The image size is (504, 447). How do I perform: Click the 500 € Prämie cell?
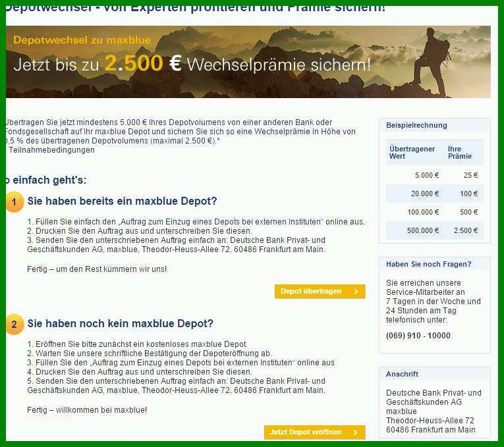(x=468, y=212)
